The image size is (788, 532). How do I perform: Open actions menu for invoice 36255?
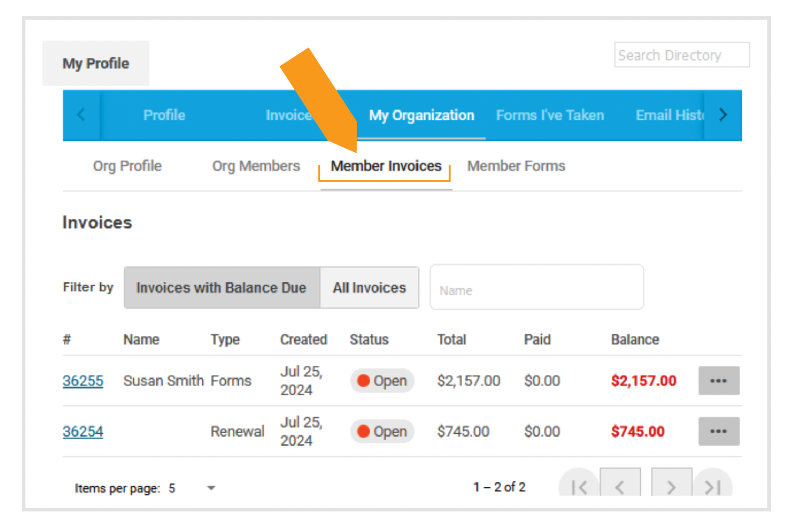(x=719, y=381)
